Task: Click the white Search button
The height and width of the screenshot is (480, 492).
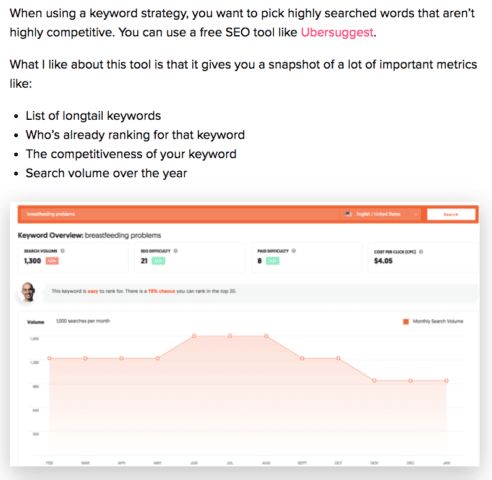Action: coord(451,214)
